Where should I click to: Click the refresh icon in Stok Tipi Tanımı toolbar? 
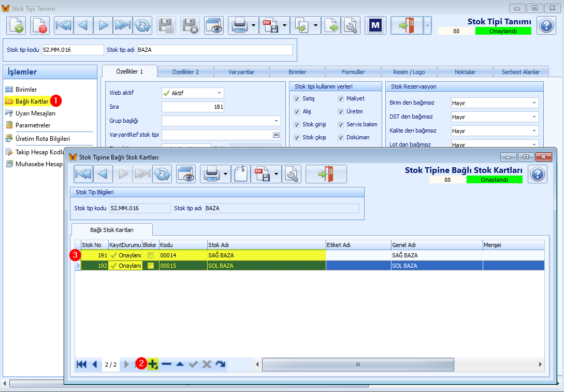click(142, 25)
